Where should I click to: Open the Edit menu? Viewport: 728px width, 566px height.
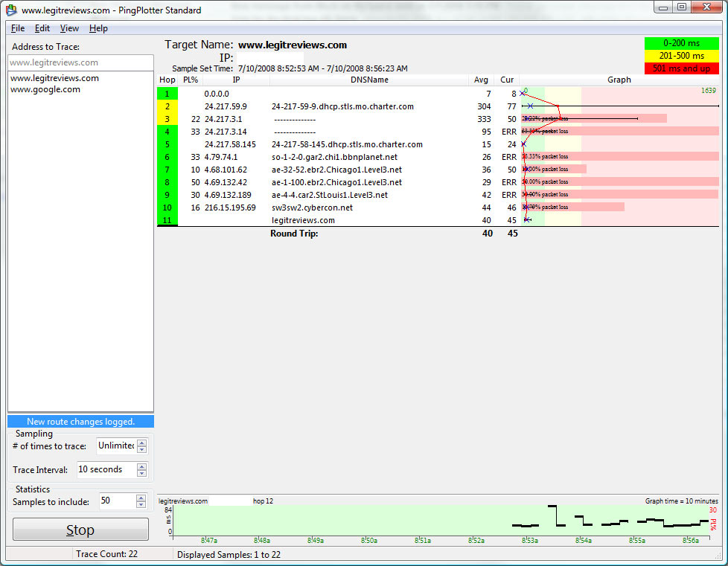[42, 28]
